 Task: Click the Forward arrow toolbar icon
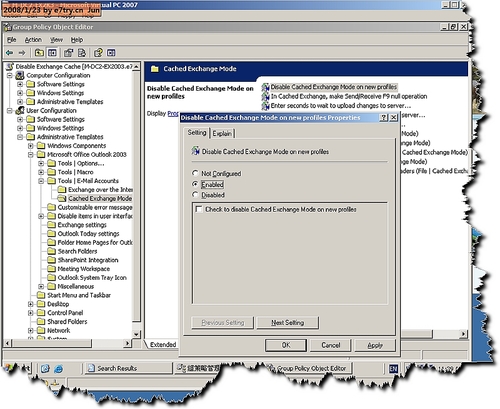(x=22, y=53)
